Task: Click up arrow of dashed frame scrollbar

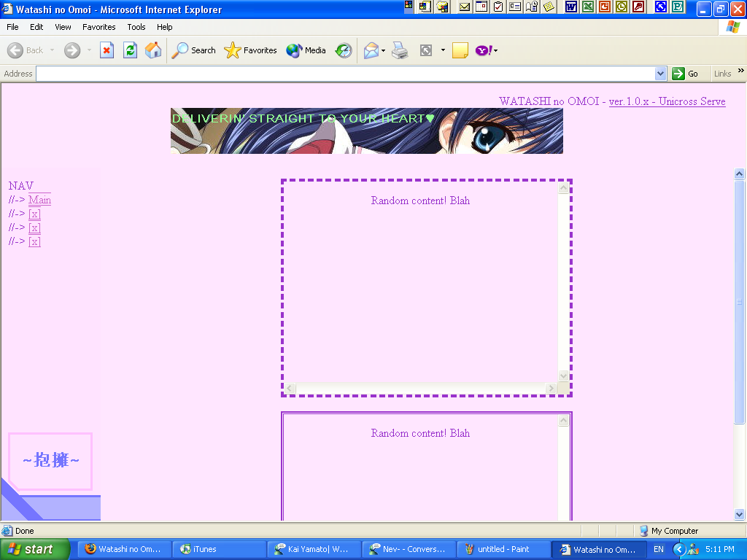Action: pyautogui.click(x=563, y=187)
